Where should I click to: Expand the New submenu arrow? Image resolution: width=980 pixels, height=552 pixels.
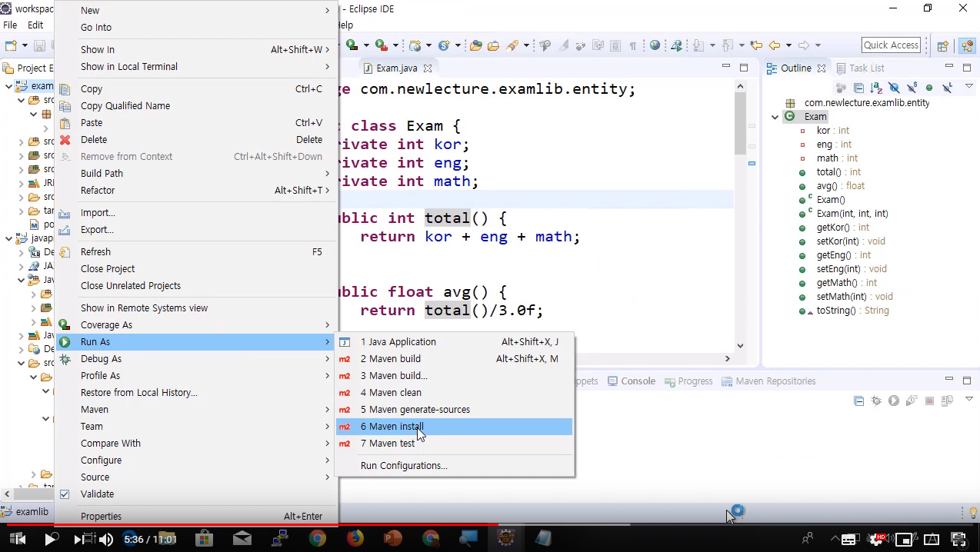tap(327, 11)
